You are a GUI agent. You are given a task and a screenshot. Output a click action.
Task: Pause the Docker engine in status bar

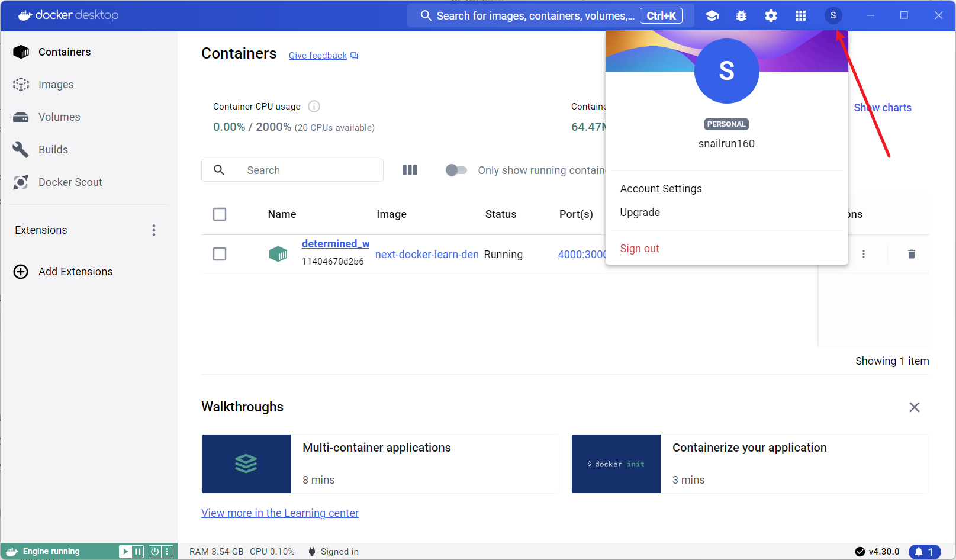point(138,552)
